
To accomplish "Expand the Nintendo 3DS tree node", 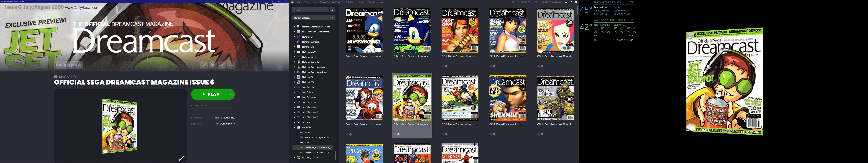I will (x=294, y=82).
